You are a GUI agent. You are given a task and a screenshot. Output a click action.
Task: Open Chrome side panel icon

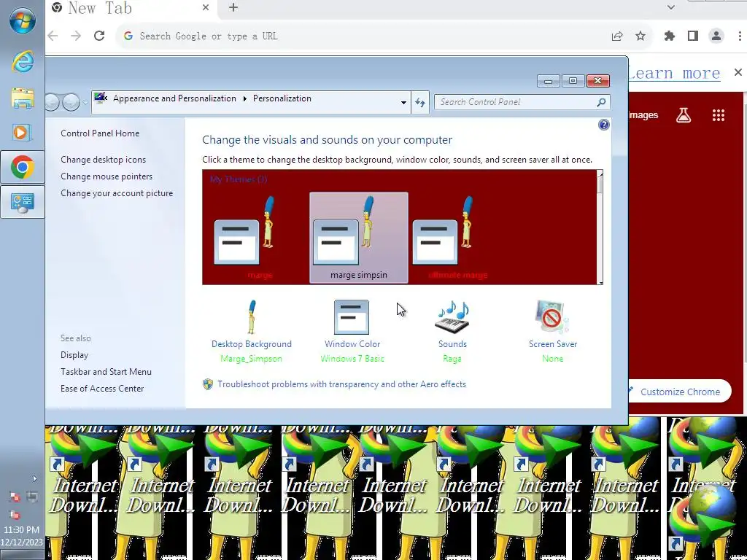click(693, 36)
